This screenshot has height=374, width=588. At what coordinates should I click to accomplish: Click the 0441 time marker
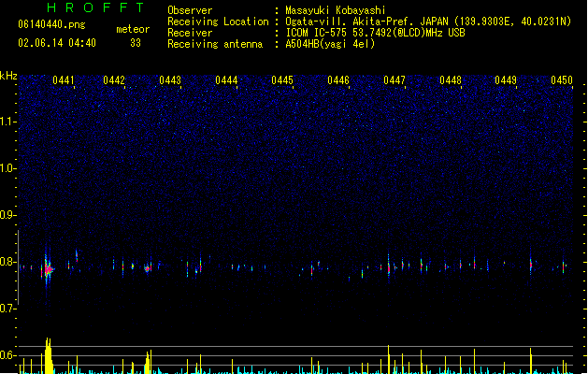click(64, 80)
